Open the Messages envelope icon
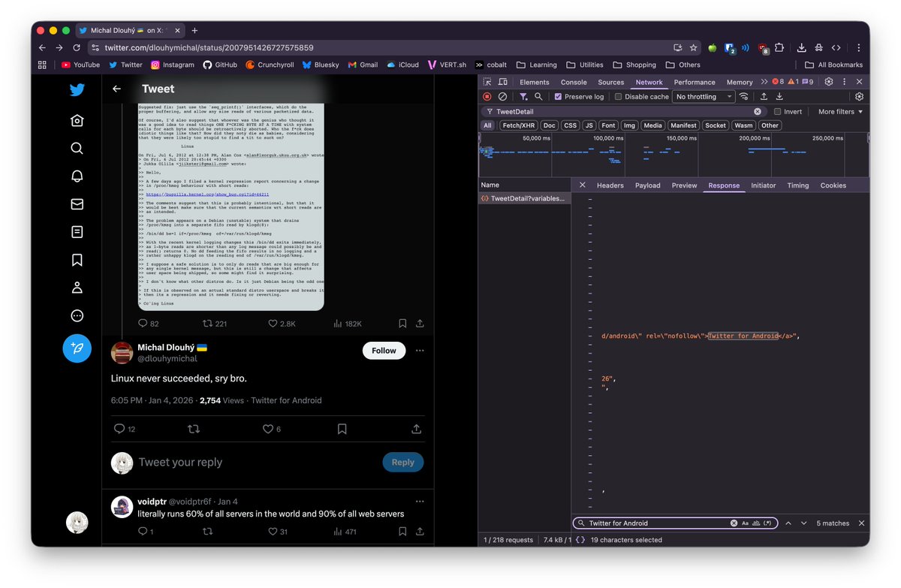 click(77, 204)
